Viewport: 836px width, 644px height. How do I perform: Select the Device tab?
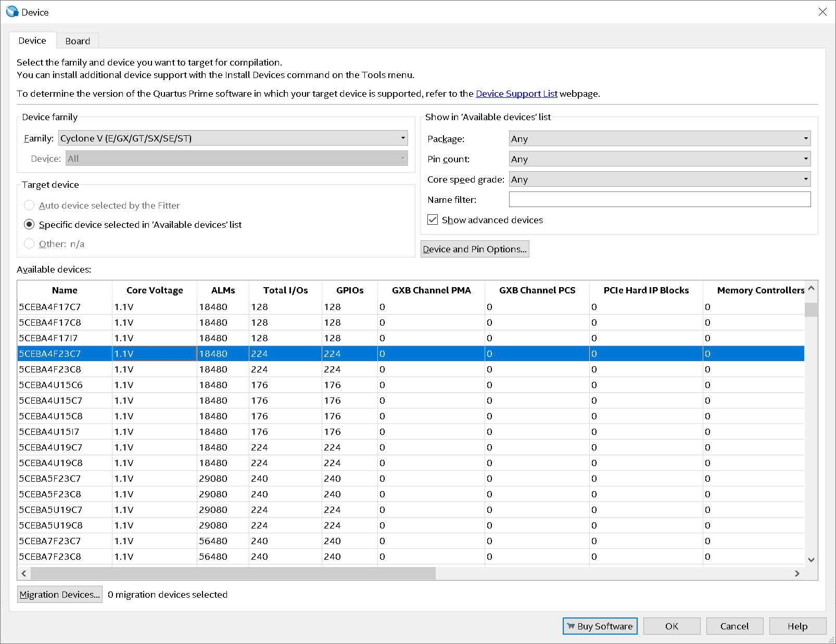pyautogui.click(x=32, y=40)
